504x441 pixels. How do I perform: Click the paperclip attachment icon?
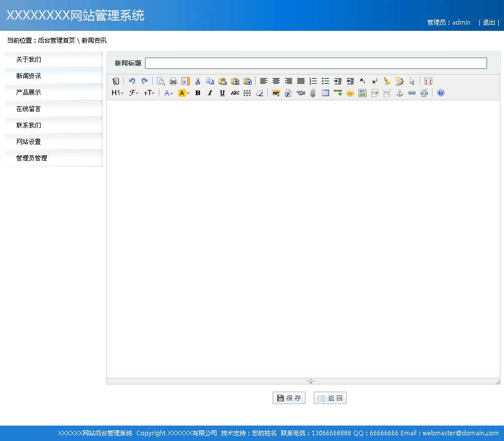pos(313,93)
